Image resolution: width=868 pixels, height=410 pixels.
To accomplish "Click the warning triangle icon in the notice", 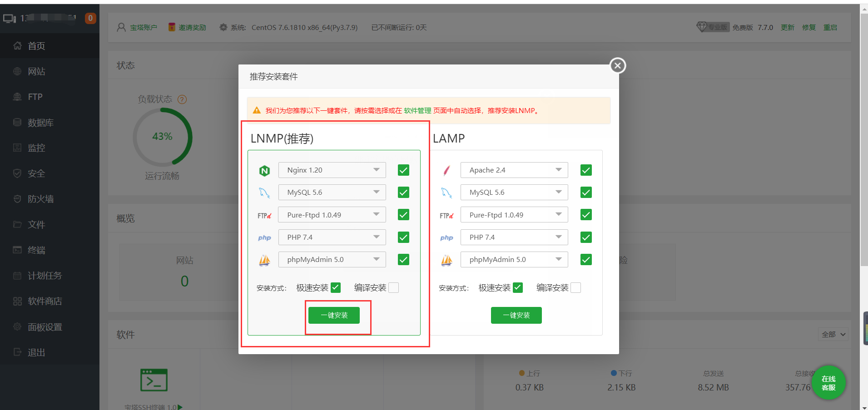I will pos(257,110).
